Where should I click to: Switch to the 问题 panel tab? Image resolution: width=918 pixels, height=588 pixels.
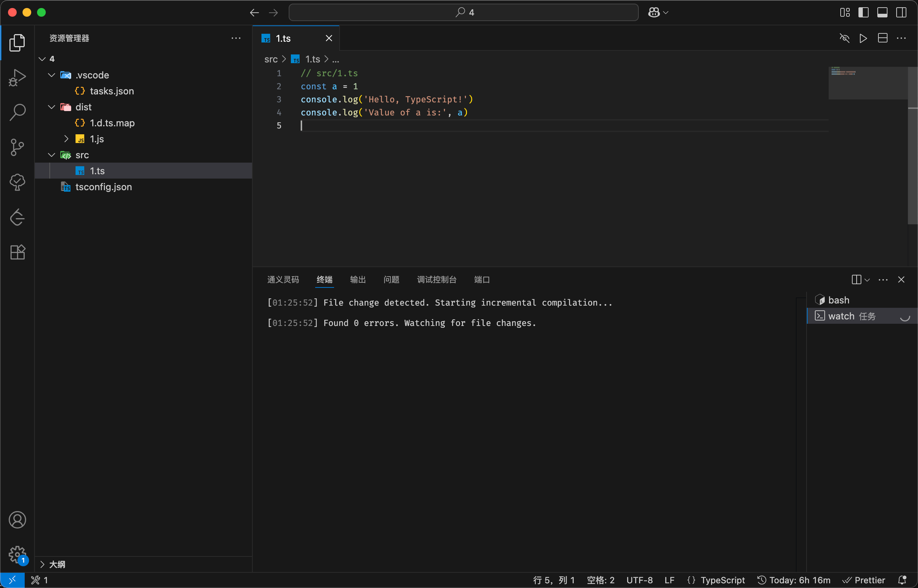coord(391,280)
